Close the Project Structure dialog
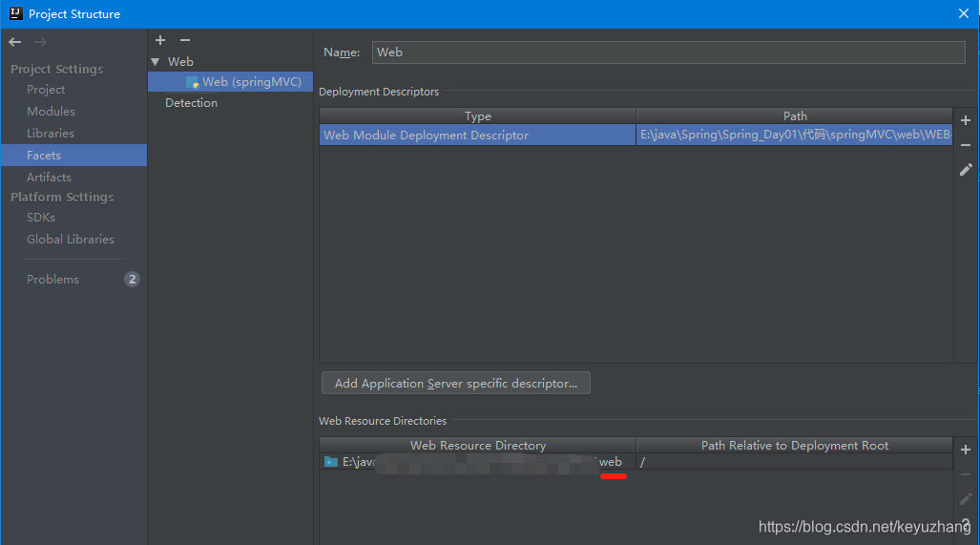The image size is (980, 545). 964,13
